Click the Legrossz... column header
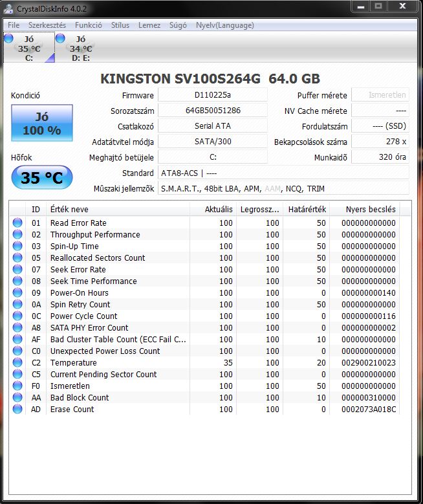 260,209
